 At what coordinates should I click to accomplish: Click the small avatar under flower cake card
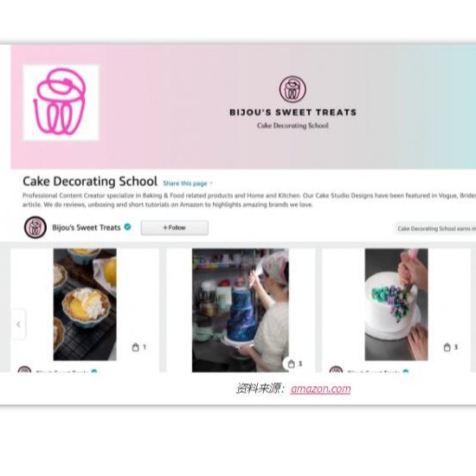click(x=336, y=370)
